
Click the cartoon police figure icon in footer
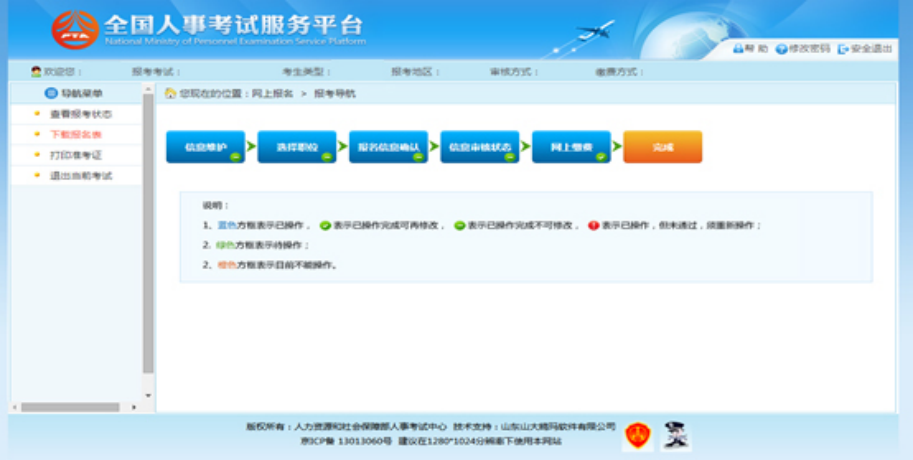pos(676,435)
